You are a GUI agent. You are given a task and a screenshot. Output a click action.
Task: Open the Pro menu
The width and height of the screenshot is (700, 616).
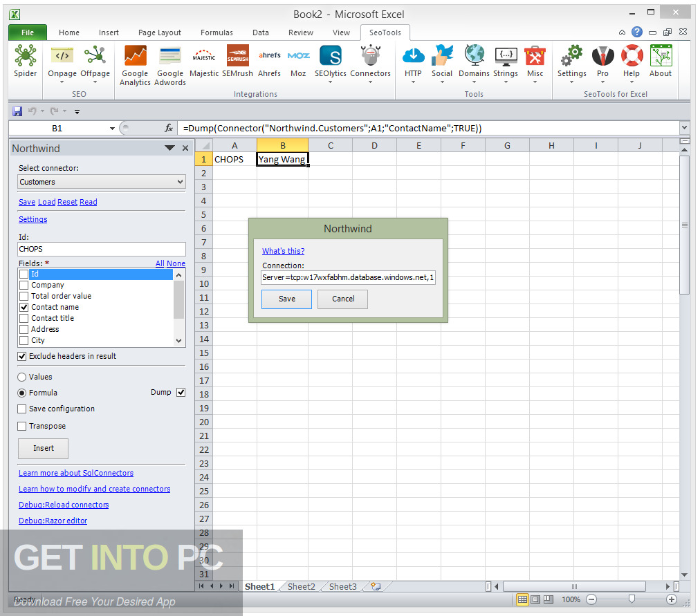[602, 65]
